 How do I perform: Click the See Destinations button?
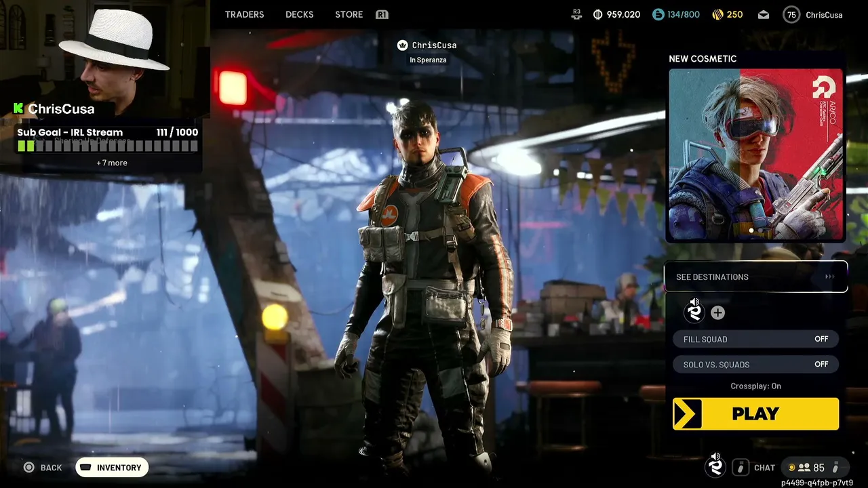tap(755, 277)
